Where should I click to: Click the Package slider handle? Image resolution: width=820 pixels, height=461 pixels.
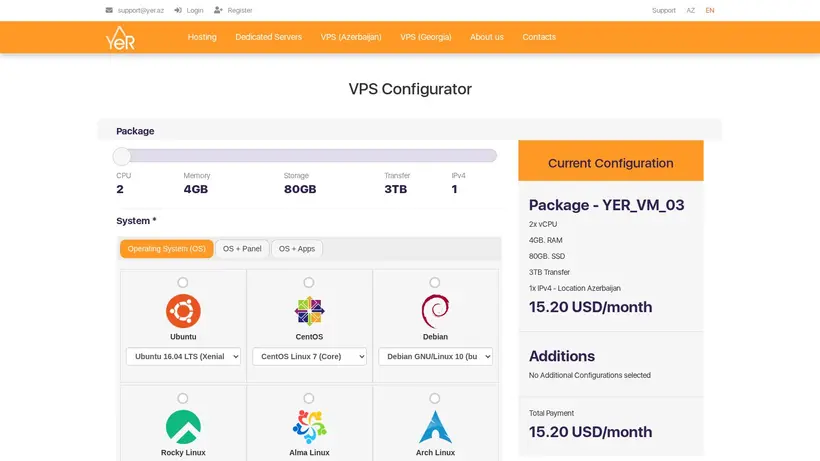[122, 156]
